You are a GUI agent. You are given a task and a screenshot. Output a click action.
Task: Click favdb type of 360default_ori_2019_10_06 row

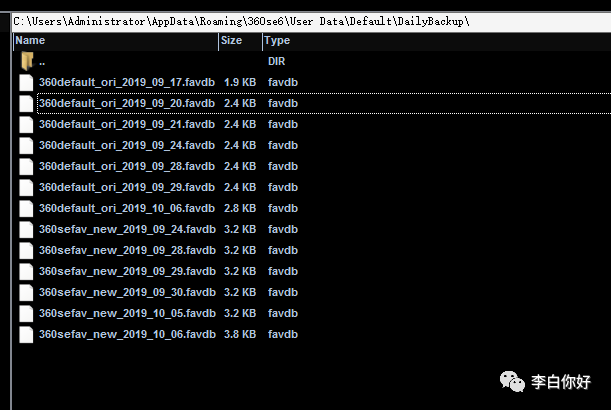tap(283, 209)
